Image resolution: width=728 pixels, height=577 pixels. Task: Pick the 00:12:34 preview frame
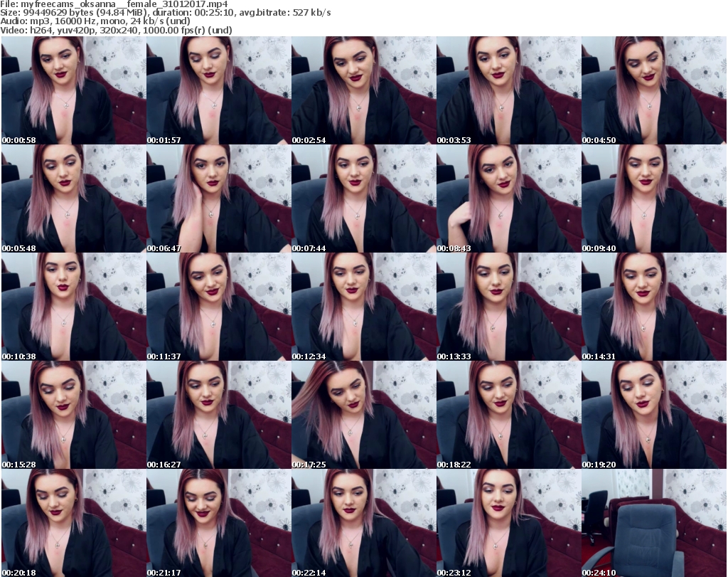pyautogui.click(x=363, y=307)
